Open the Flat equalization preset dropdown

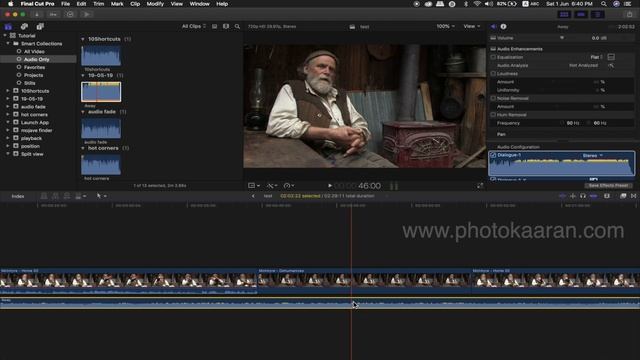pyautogui.click(x=596, y=57)
